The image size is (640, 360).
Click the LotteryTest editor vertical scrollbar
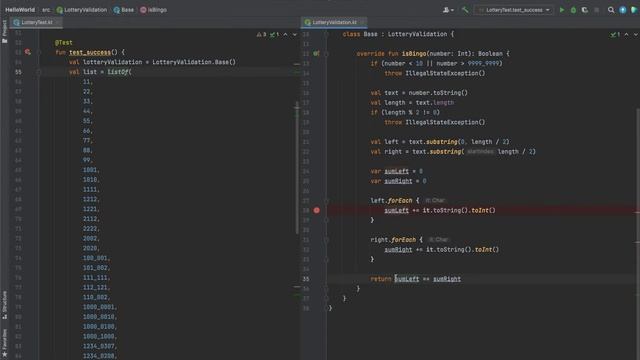coord(297,167)
